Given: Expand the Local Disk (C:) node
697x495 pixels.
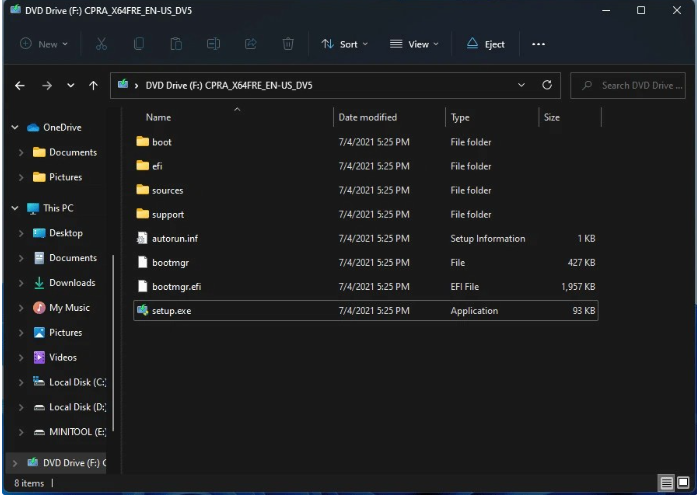Looking at the screenshot, I should pos(21,382).
